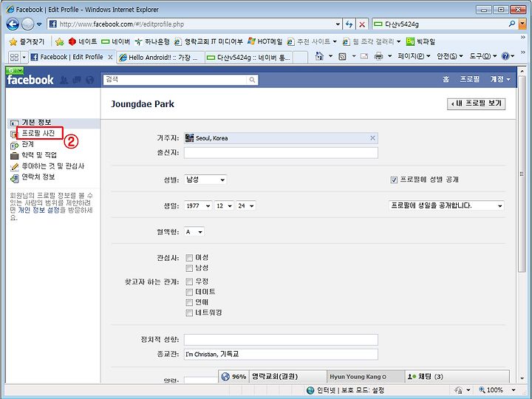Click the browser Forward arrow button
Screen dimensions: 532x399
point(28,24)
